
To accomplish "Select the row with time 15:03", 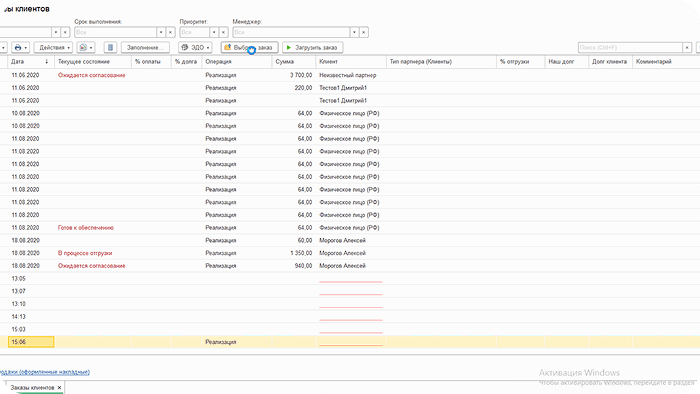I will pos(350,329).
